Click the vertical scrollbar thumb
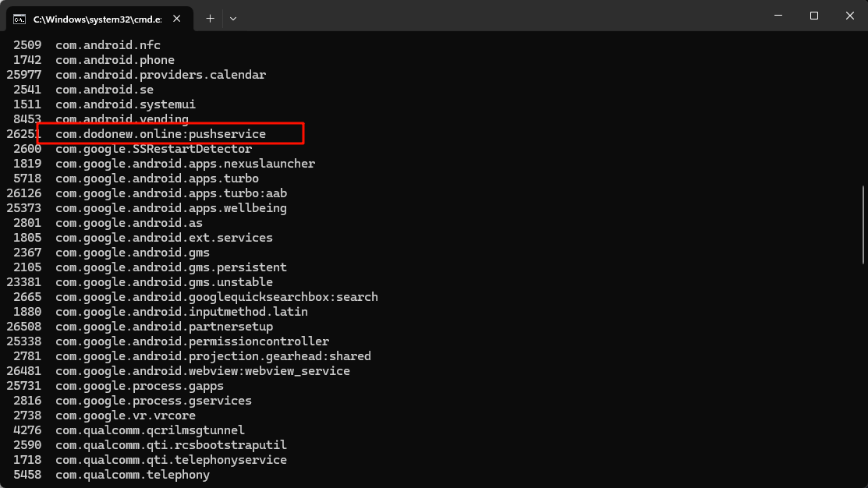The height and width of the screenshot is (488, 868). [x=862, y=225]
